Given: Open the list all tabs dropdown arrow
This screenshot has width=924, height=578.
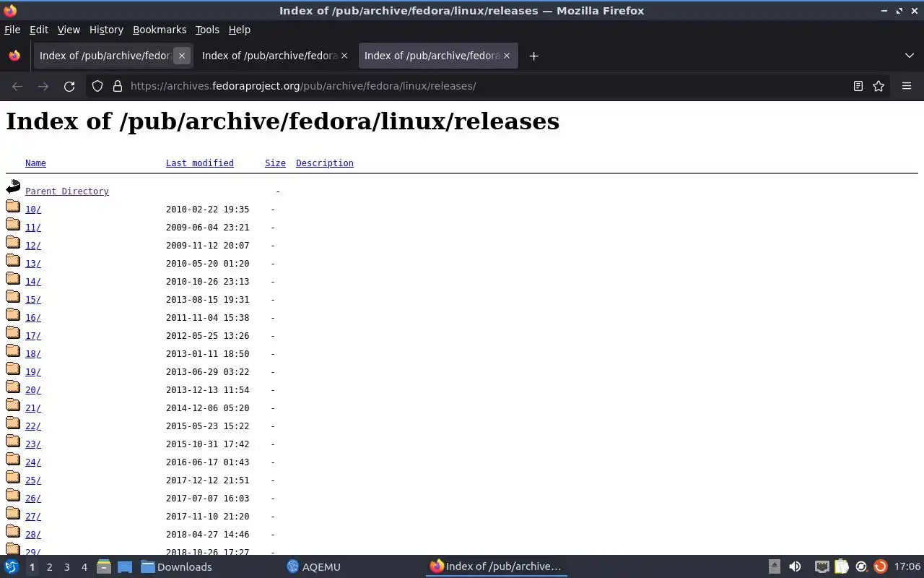Looking at the screenshot, I should pos(910,56).
